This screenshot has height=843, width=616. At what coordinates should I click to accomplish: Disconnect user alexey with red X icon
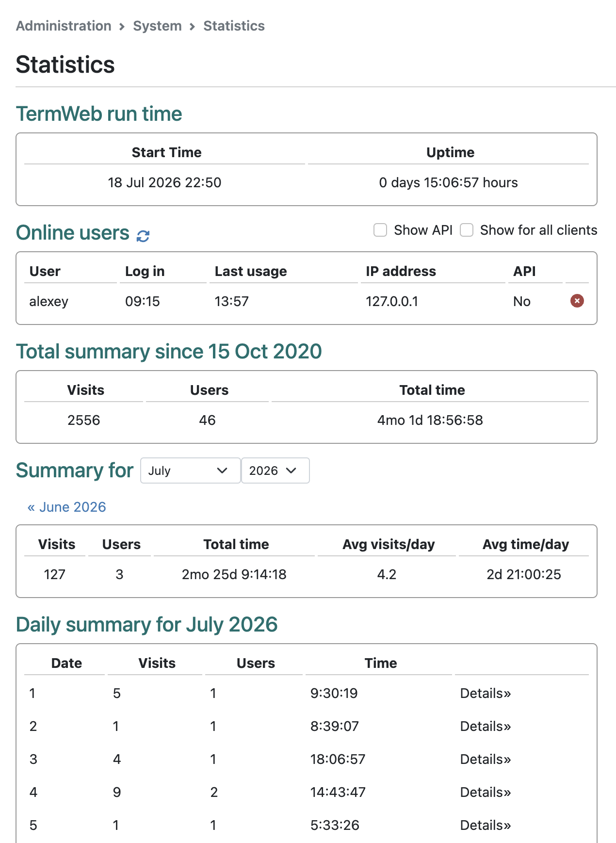(x=577, y=301)
